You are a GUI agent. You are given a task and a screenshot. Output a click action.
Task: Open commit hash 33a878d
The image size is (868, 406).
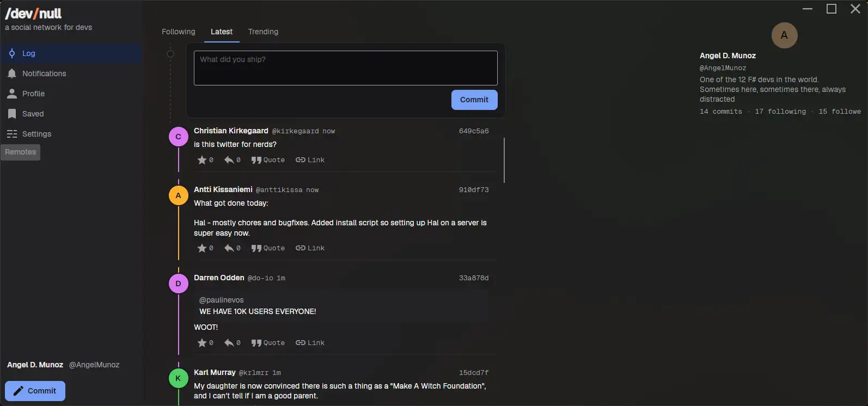pyautogui.click(x=474, y=278)
